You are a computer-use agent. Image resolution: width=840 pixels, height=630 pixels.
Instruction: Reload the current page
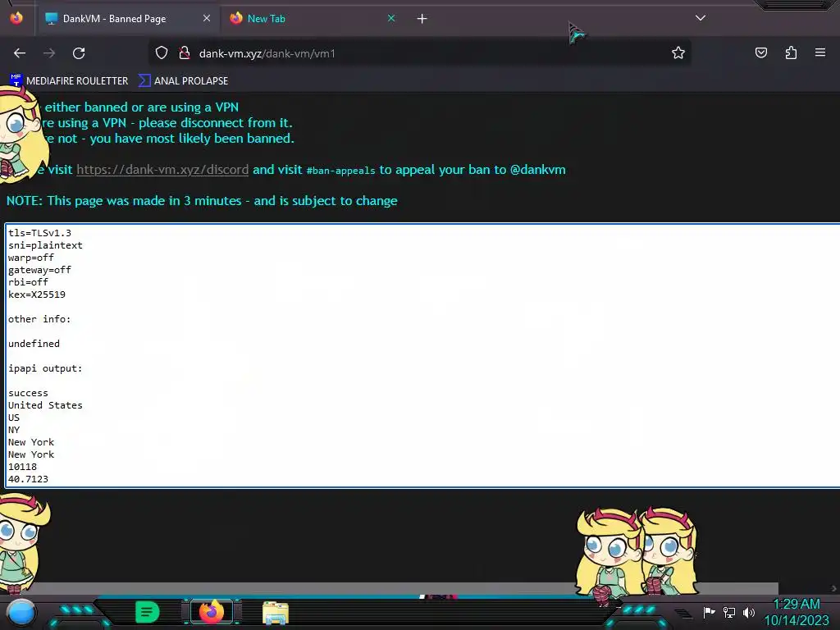(79, 53)
